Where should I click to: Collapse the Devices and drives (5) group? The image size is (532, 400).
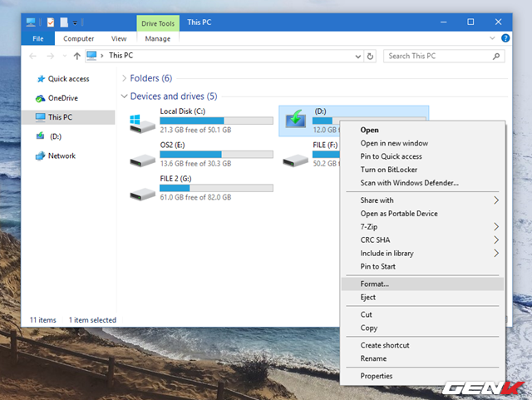[x=124, y=96]
